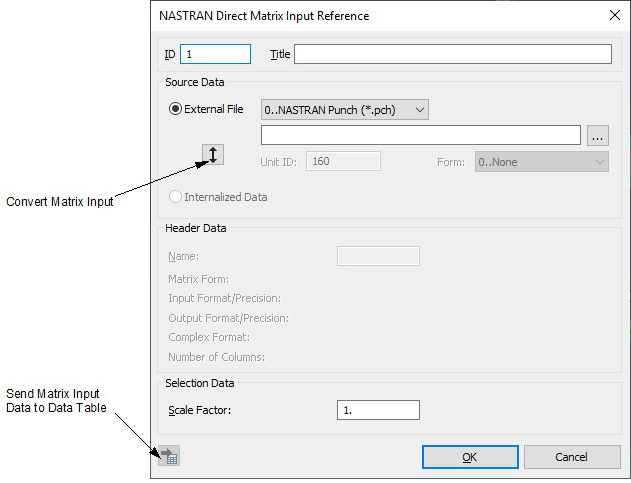Screen dimensions: 631x483
Task: Confirm the dialog with OK
Action: [x=470, y=457]
